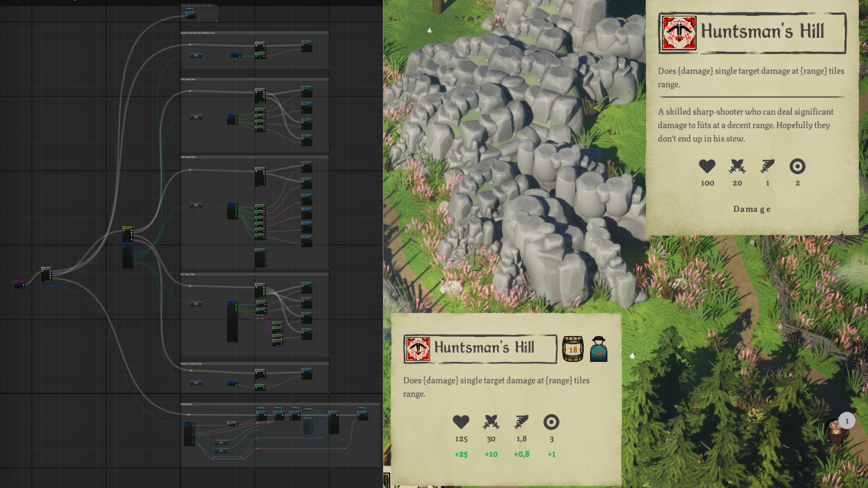
Task: Click the Damage label in the top panel
Action: (751, 209)
